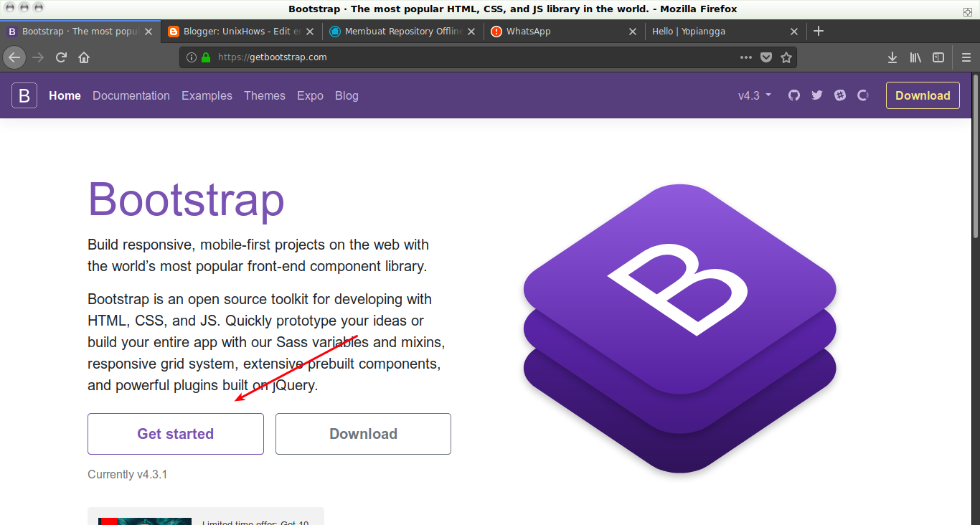Open Bootstrap's Twitter profile icon
980x525 pixels.
click(816, 95)
